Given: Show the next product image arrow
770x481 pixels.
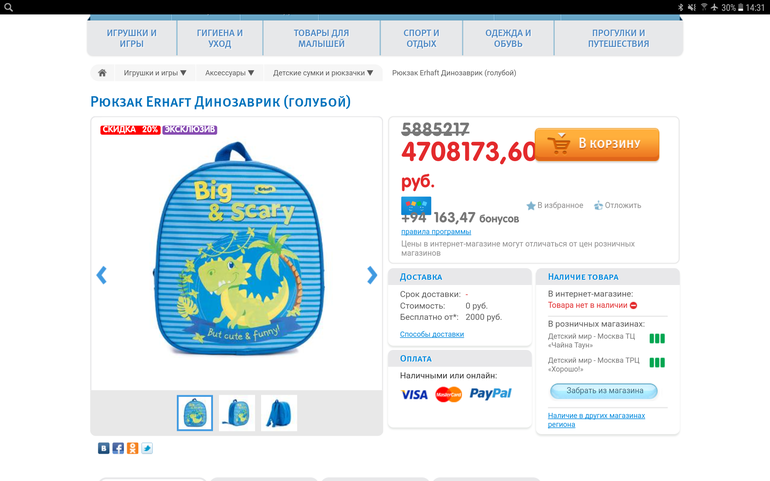Looking at the screenshot, I should pos(372,275).
